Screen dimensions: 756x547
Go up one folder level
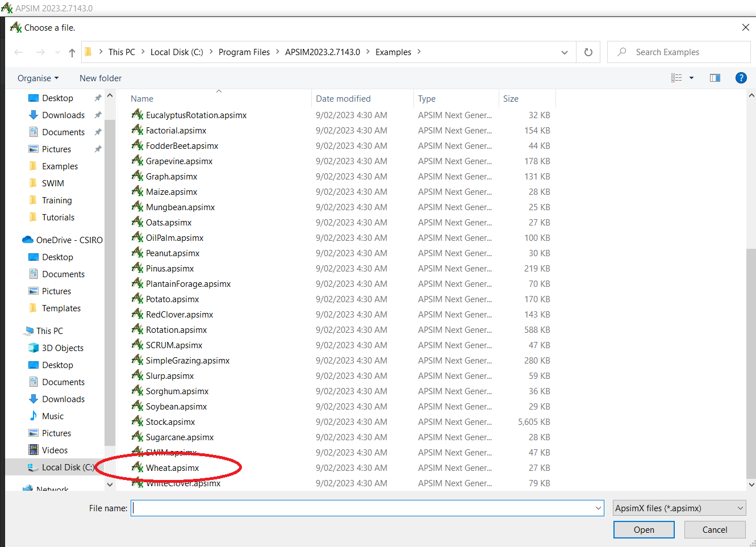(x=72, y=52)
